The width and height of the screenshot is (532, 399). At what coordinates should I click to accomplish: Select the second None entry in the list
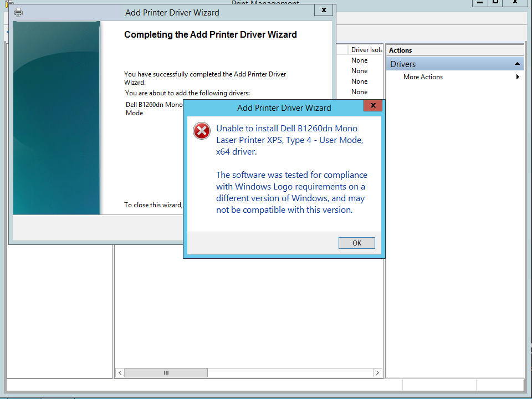[x=359, y=70]
